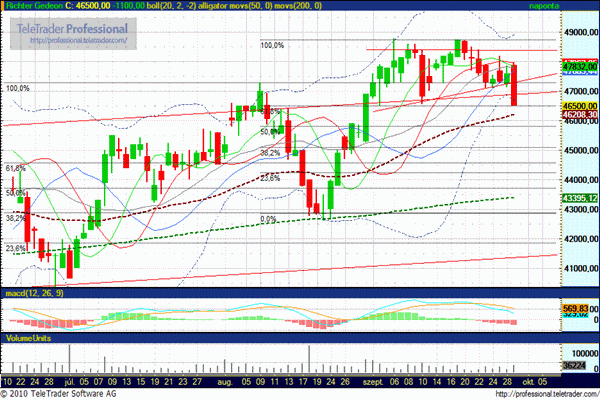Click the 0,0% Fibonacci level label

click(x=267, y=219)
